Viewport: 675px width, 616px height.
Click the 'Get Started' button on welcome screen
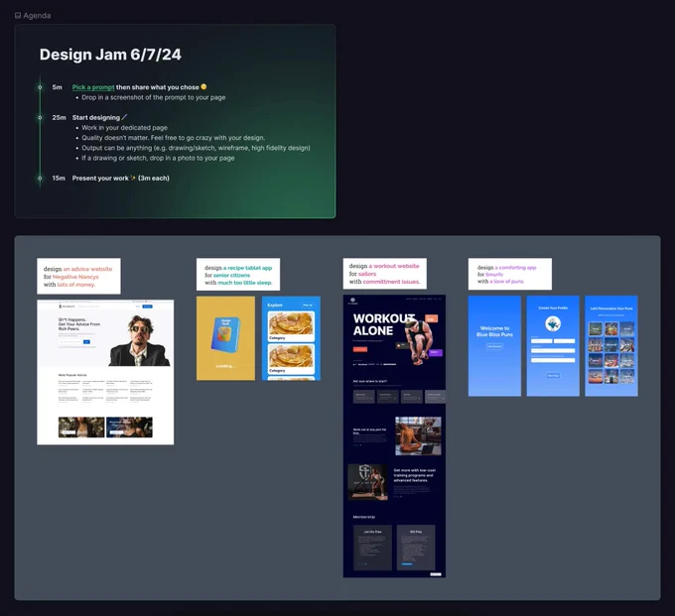(x=494, y=346)
